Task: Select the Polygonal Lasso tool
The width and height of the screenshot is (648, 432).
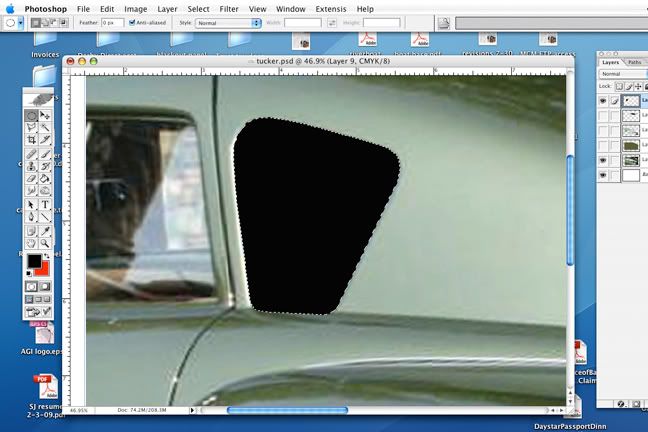Action: pyautogui.click(x=31, y=128)
